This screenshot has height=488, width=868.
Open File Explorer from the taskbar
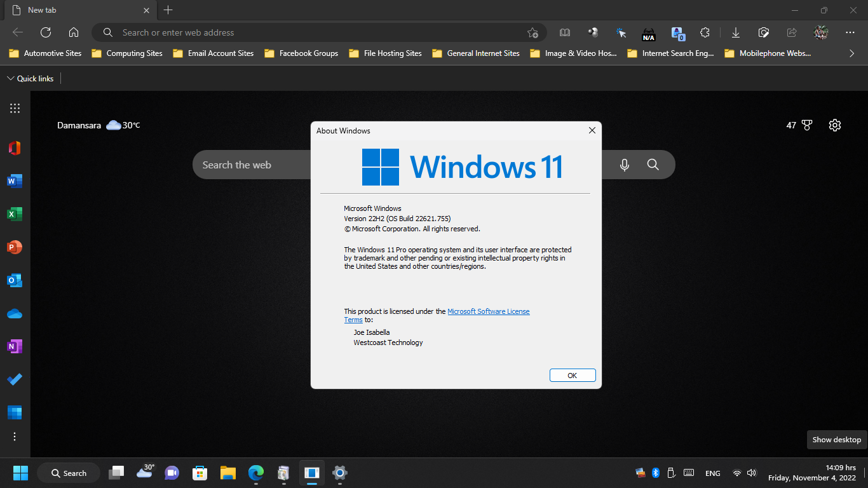[x=228, y=473]
